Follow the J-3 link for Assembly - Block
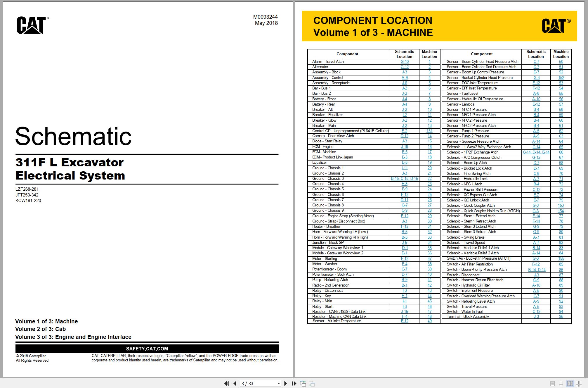Image resolution: width=588 pixels, height=388 pixels. pyautogui.click(x=405, y=72)
